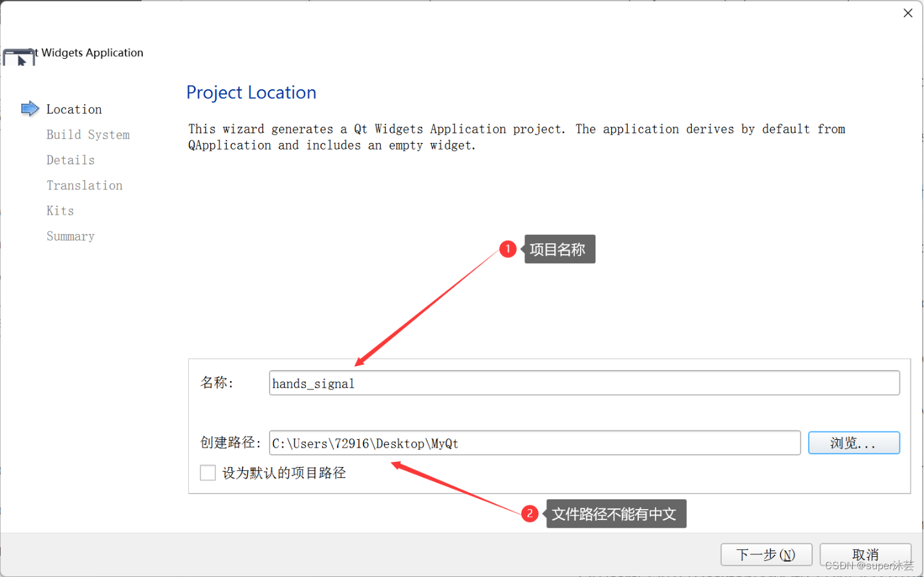Click the blue arrow beside Location
Screen dimensions: 924x577
click(x=30, y=109)
